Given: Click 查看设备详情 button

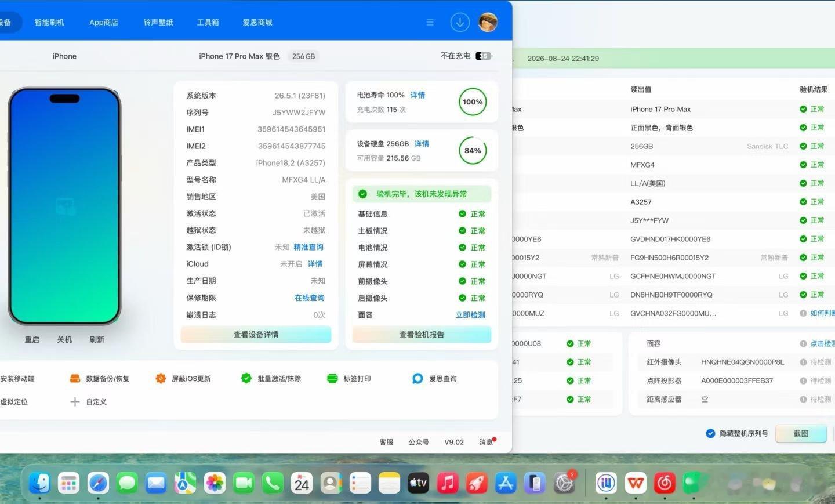Looking at the screenshot, I should pos(256,335).
